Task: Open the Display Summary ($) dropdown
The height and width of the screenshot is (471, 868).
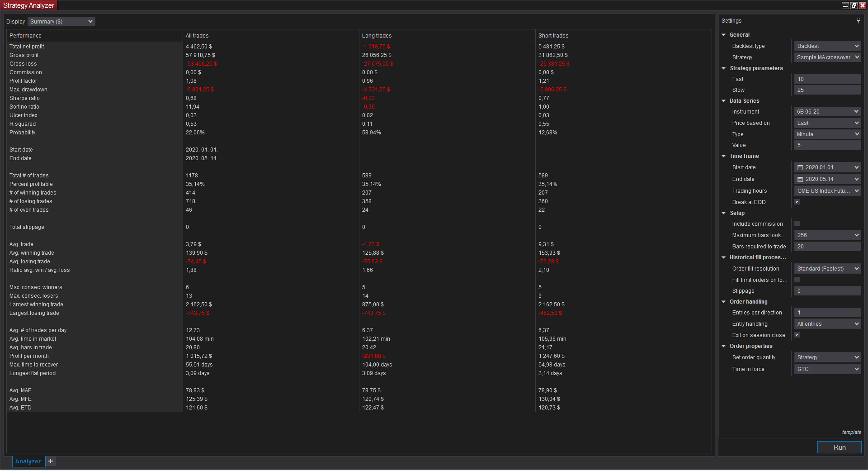Action: (61, 22)
